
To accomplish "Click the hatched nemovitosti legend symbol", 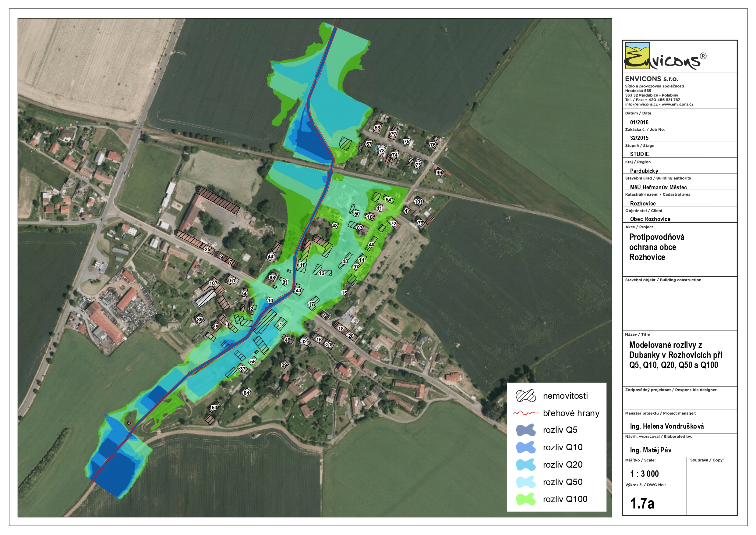I will 525,396.
